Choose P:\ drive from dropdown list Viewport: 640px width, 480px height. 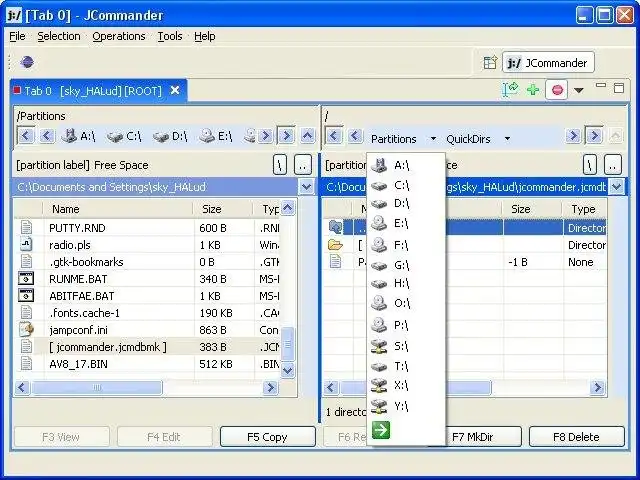click(x=406, y=325)
